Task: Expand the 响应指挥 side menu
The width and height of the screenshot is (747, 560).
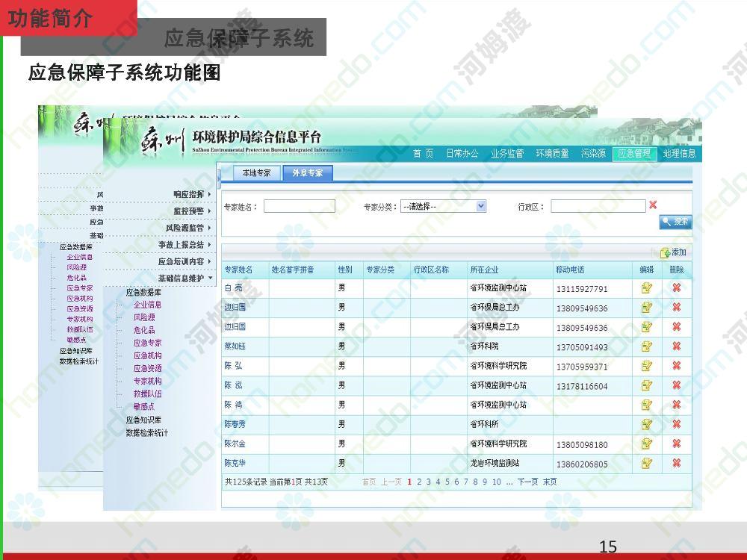Action: coord(191,194)
